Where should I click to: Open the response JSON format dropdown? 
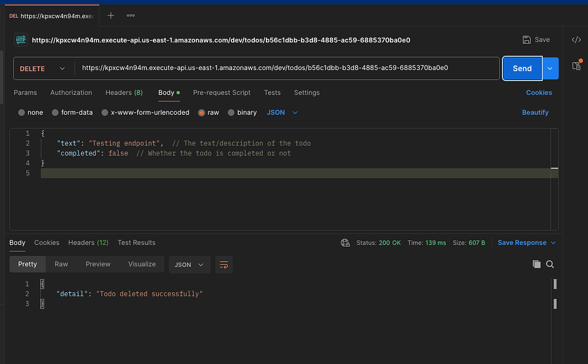click(x=189, y=265)
